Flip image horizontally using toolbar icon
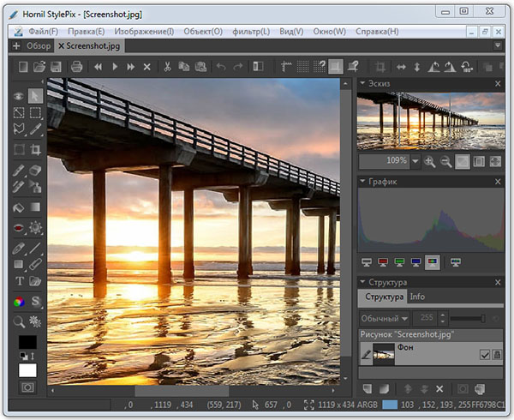The width and height of the screenshot is (514, 420). click(399, 67)
